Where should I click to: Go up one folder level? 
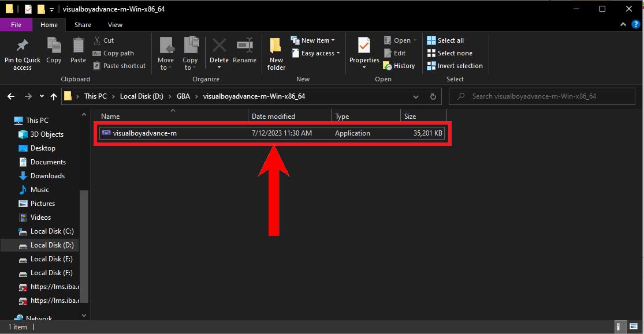tap(53, 96)
